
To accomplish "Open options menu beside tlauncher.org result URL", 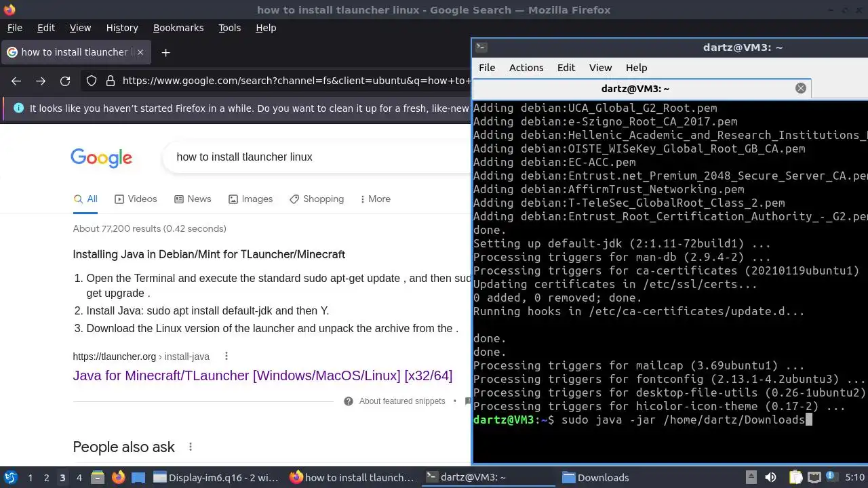I will point(226,357).
